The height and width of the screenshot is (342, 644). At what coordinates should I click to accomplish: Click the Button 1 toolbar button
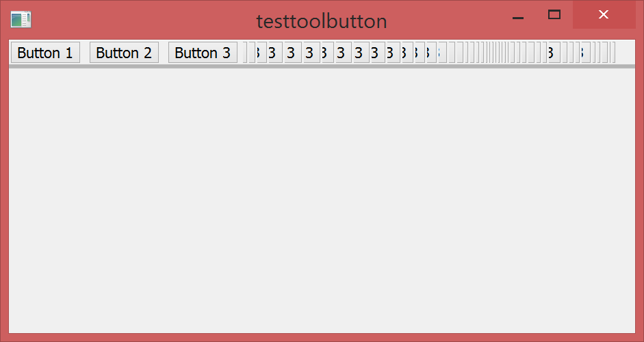pyautogui.click(x=45, y=53)
